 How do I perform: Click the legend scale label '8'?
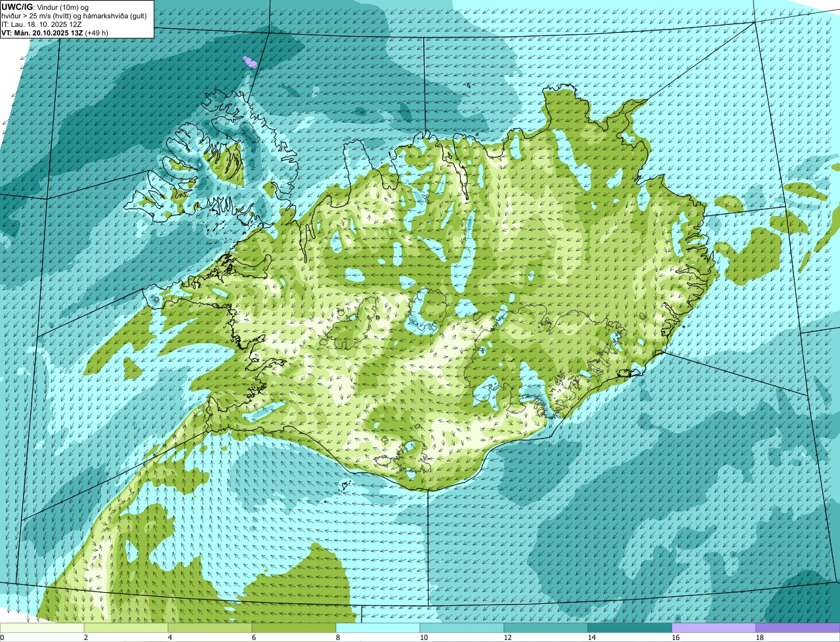pos(338,637)
